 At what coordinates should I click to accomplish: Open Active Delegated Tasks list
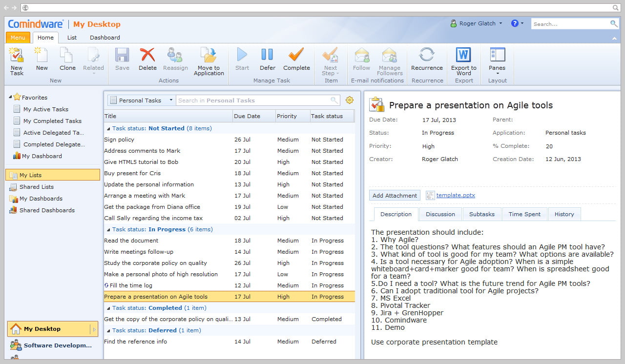pyautogui.click(x=54, y=133)
